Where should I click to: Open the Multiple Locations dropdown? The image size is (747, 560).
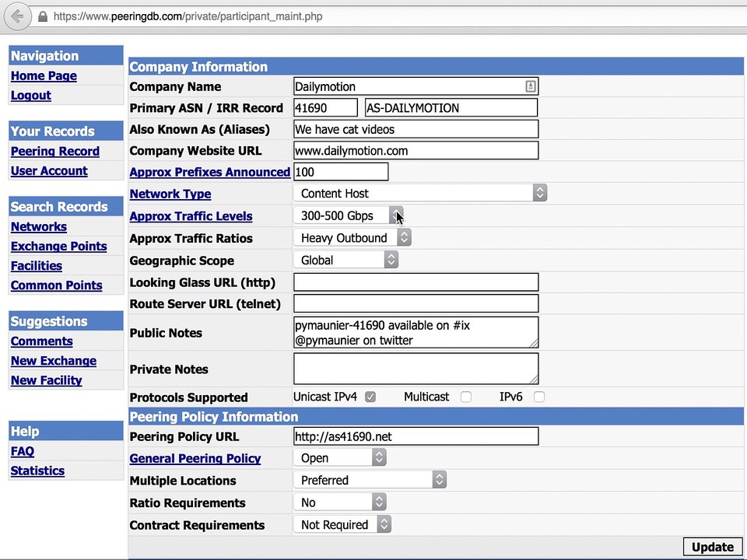tap(370, 480)
